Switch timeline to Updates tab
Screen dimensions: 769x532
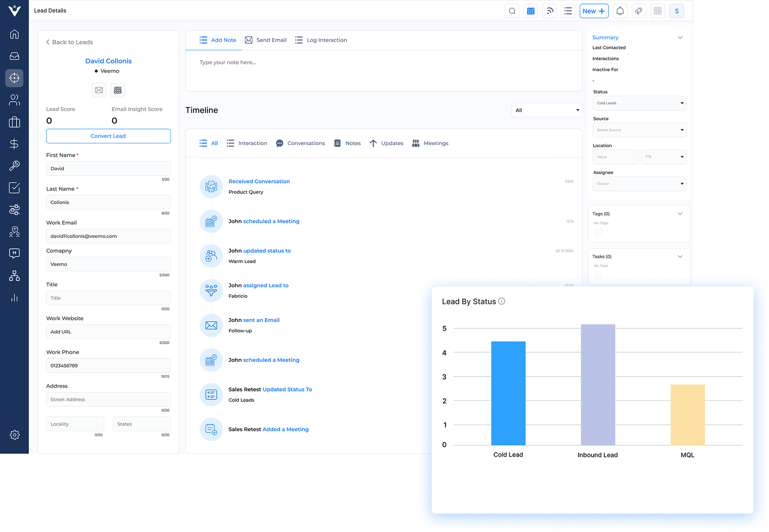(x=386, y=143)
